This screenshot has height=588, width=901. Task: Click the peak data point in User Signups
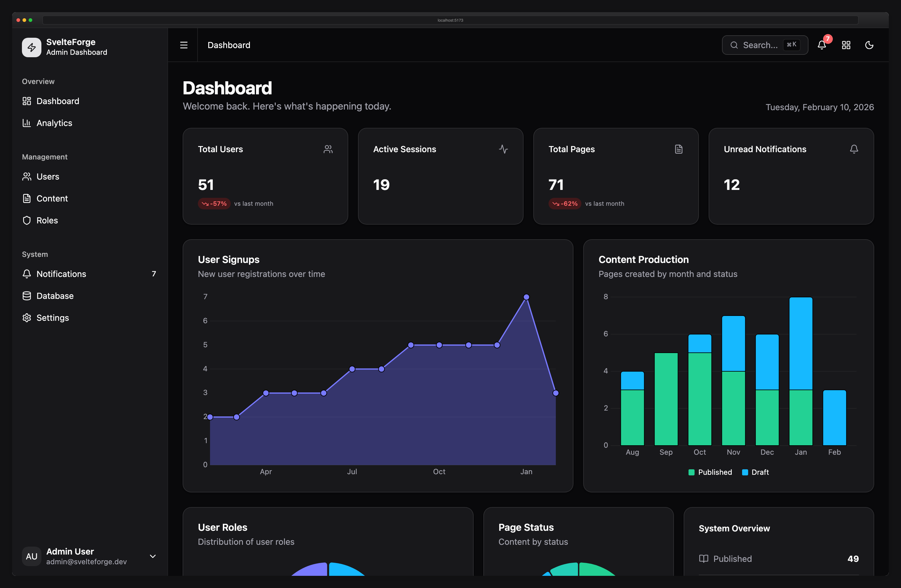point(526,297)
